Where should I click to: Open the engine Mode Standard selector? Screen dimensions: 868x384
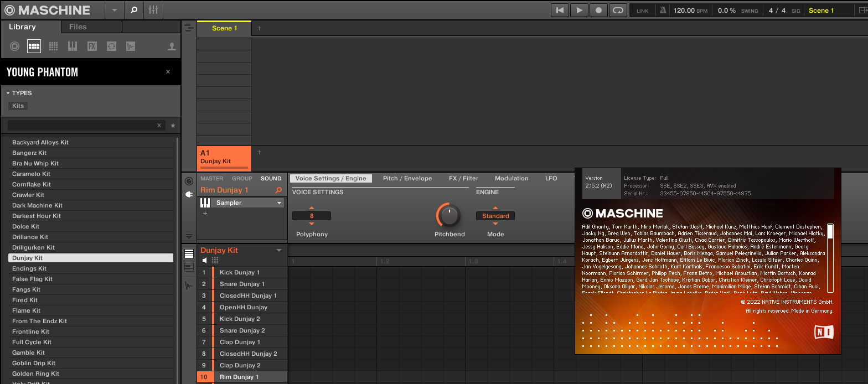[495, 216]
